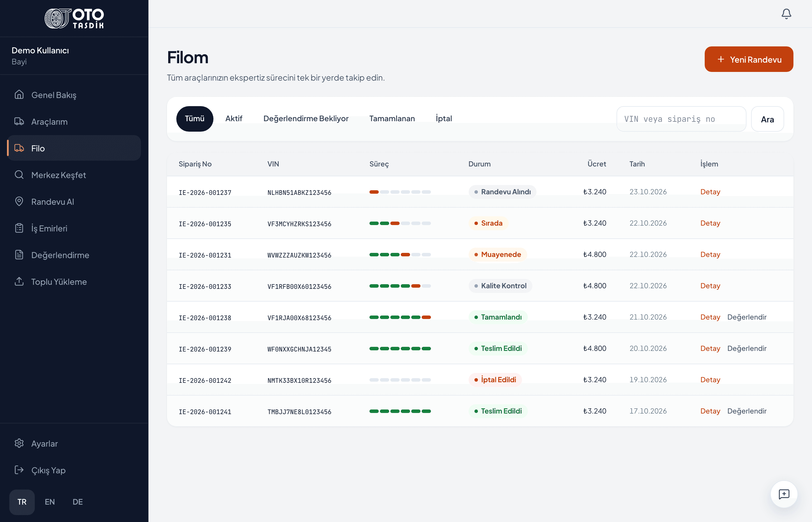Click the progress bar of order IE-2026-001231
Image resolution: width=812 pixels, height=522 pixels.
coord(400,255)
